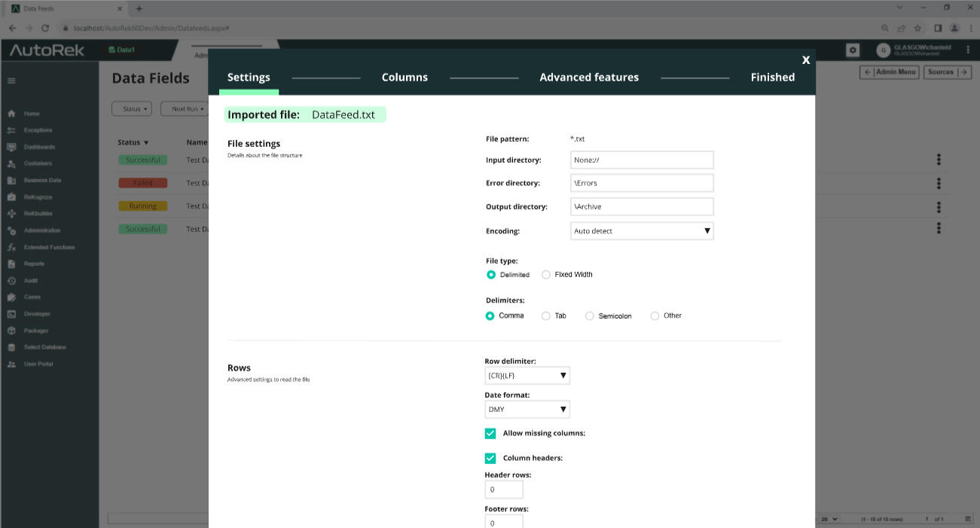Click the Input directory text field
Screen dimensions: 980x528
[x=642, y=160]
